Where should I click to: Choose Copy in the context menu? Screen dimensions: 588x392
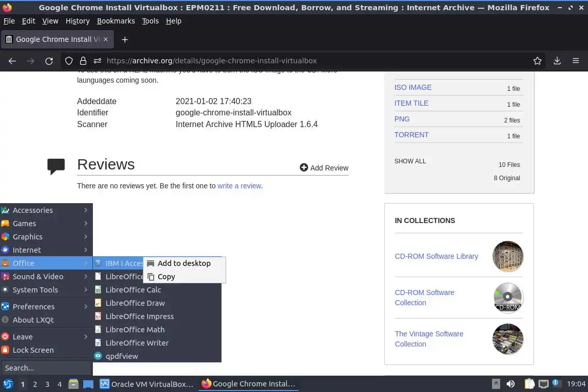pos(184,277)
